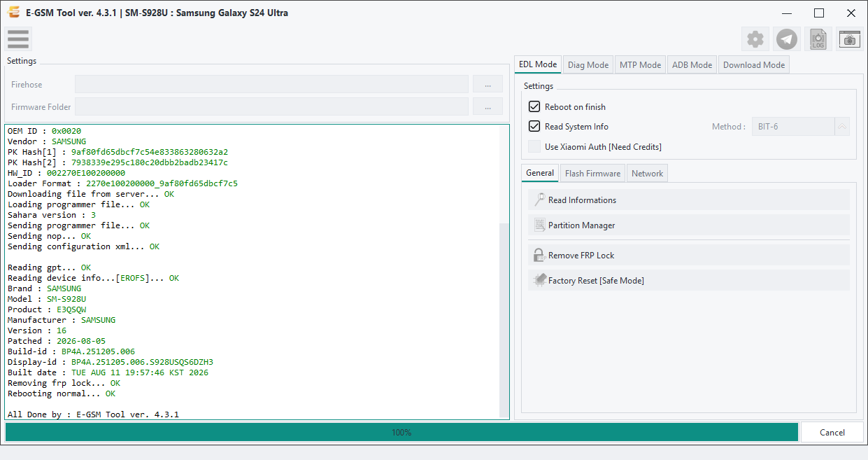Open the hamburger main menu
The image size is (868, 460).
(18, 39)
